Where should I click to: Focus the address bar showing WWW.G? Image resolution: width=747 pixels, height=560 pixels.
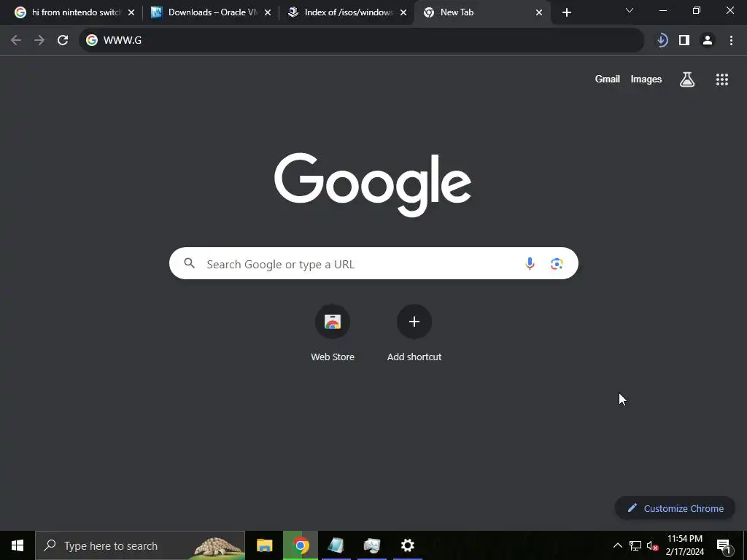click(x=361, y=40)
